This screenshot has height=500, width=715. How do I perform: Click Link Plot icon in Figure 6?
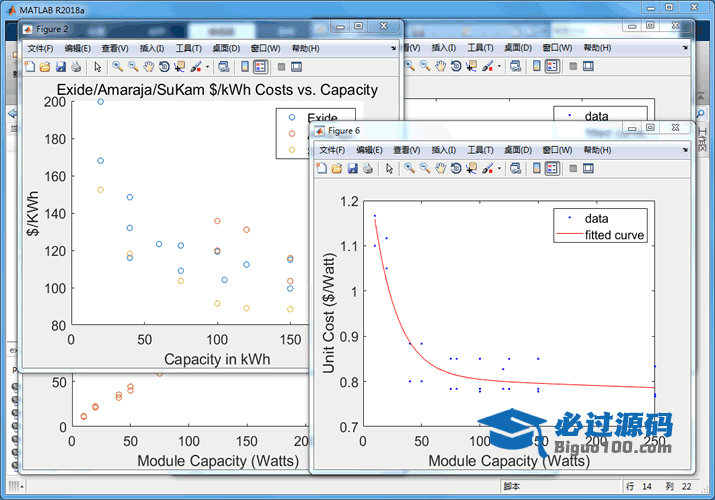pos(515,169)
